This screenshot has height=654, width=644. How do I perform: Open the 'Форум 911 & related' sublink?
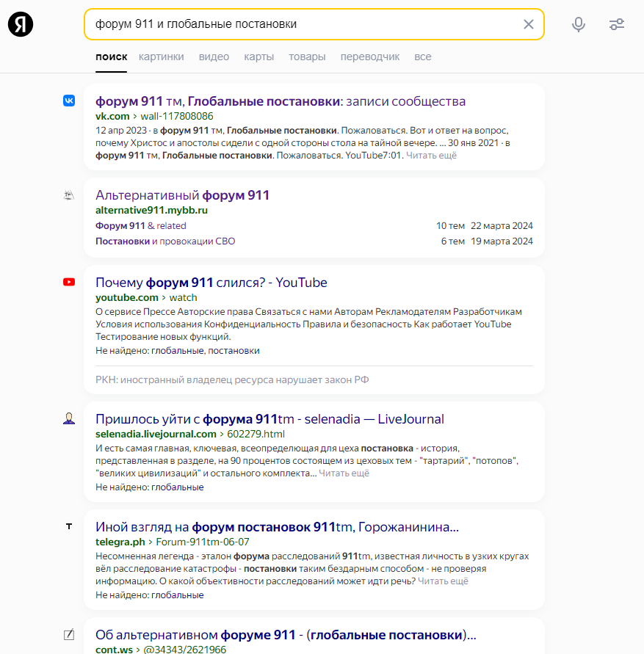[141, 225]
